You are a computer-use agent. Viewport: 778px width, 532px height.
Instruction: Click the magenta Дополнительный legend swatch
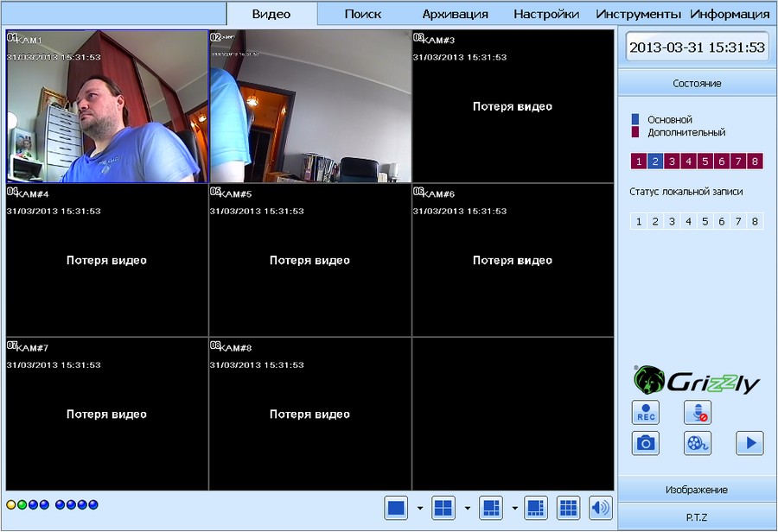635,132
